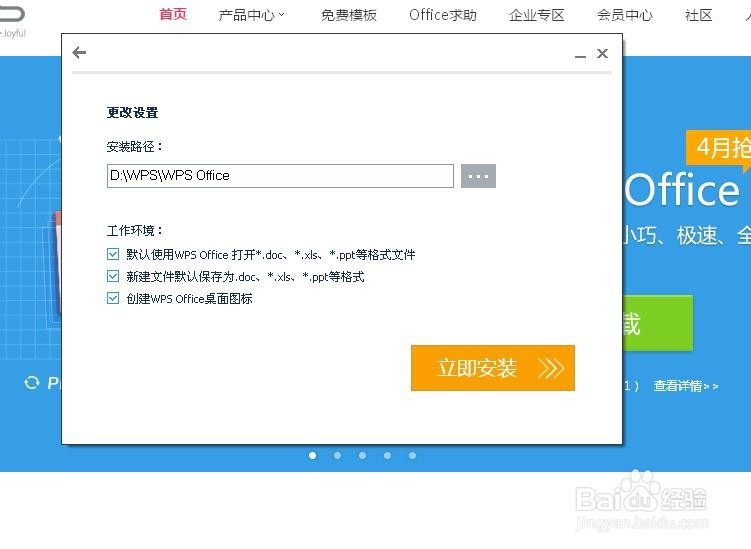Screen dimensions: 751x549
Task: Toggle 创建WPS Office桌面图标 checkbox
Action: point(113,298)
